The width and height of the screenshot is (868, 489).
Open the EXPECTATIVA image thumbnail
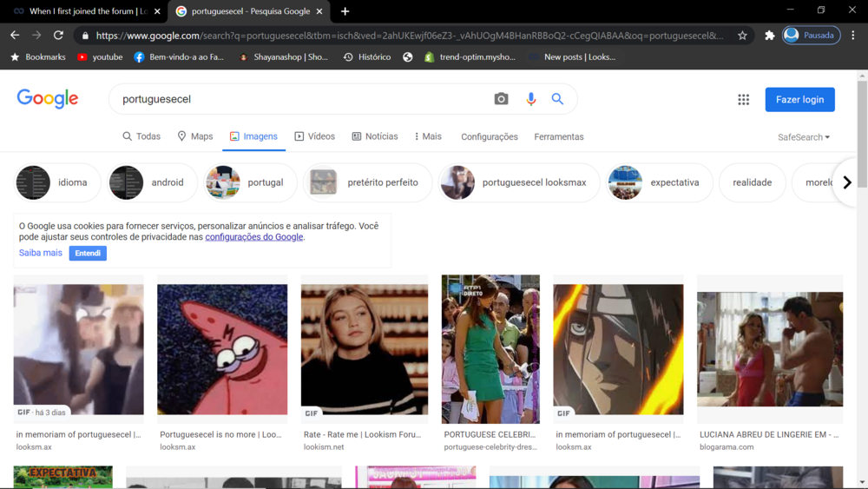pyautogui.click(x=63, y=478)
